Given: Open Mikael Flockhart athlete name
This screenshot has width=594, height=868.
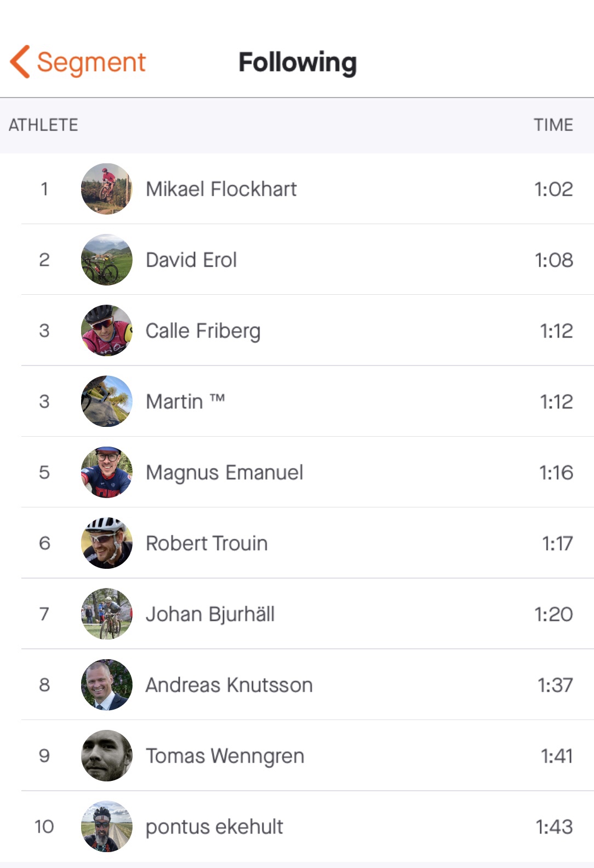Looking at the screenshot, I should [x=221, y=189].
